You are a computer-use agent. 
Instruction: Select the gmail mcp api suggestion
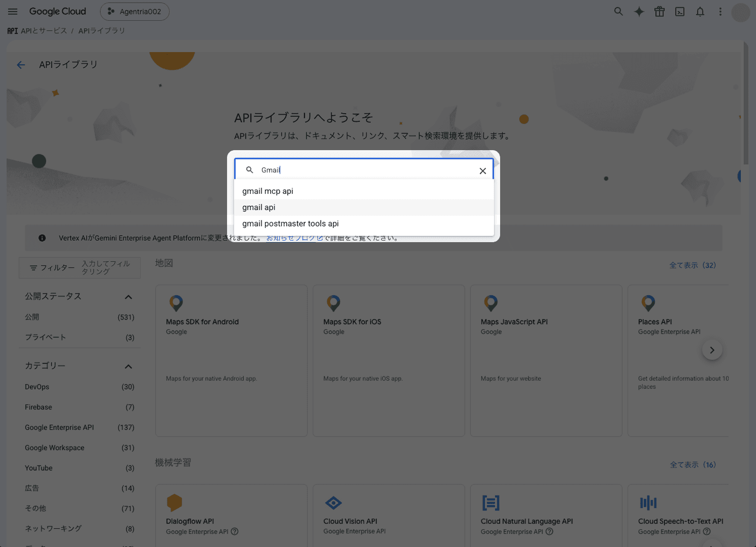(x=364, y=191)
